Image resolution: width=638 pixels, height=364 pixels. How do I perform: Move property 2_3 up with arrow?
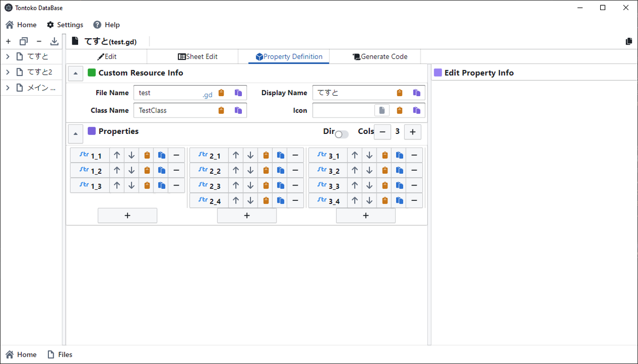pyautogui.click(x=236, y=185)
